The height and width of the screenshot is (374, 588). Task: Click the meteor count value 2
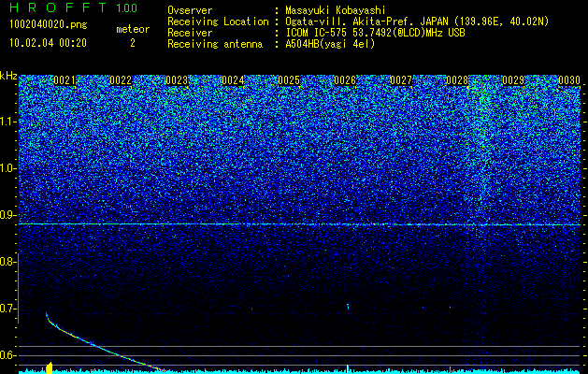click(x=133, y=43)
